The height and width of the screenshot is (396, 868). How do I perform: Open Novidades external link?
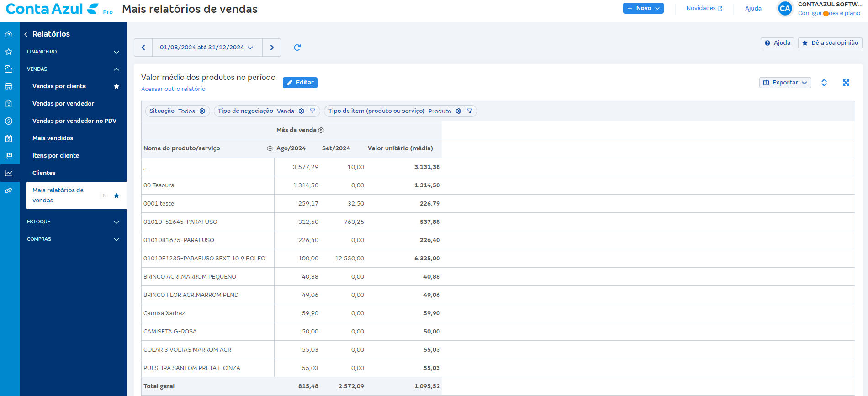coord(704,8)
